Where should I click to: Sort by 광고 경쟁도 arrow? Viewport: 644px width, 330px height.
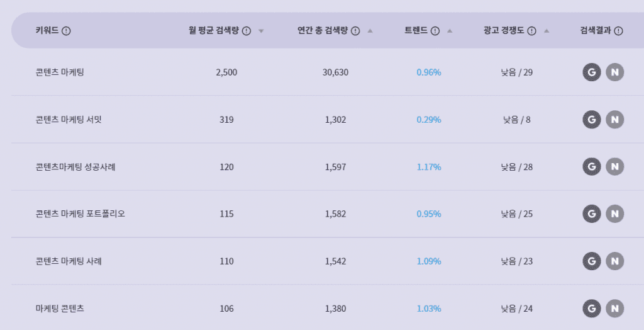(547, 30)
